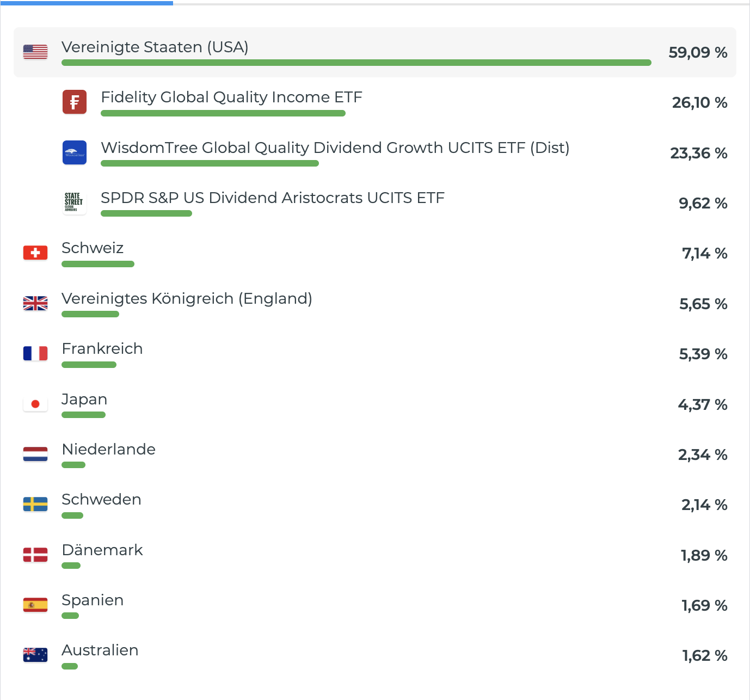This screenshot has height=700, width=750.
Task: Click the United Kingdom flag icon
Action: pyautogui.click(x=35, y=303)
